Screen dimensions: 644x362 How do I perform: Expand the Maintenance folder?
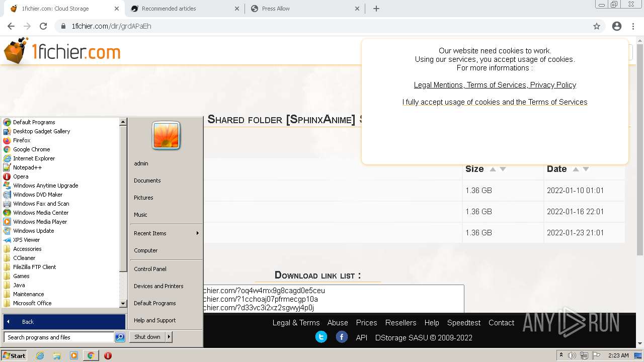click(x=28, y=294)
